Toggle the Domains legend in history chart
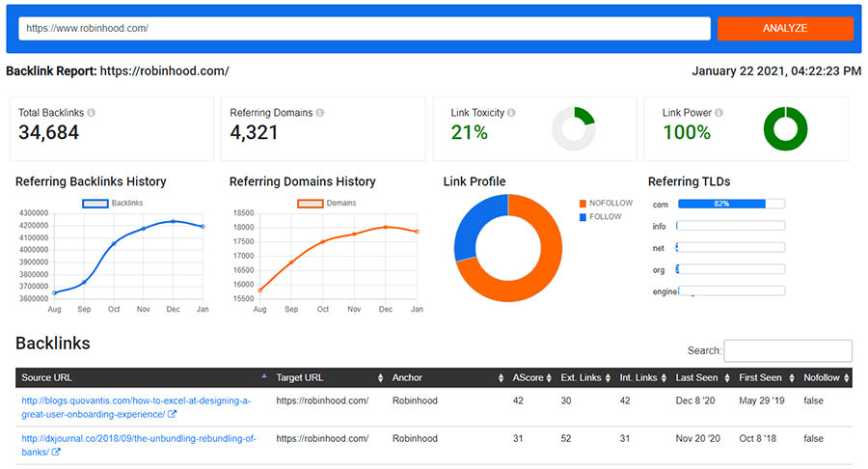The image size is (868, 469). coord(327,204)
